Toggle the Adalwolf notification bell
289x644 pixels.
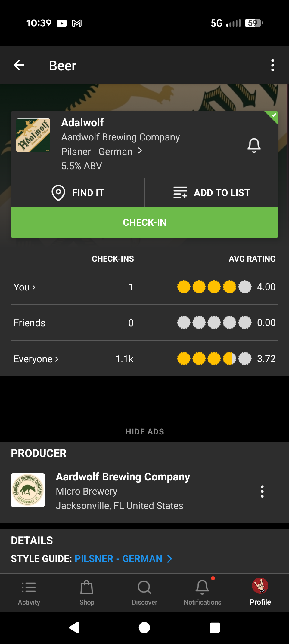pos(254,146)
